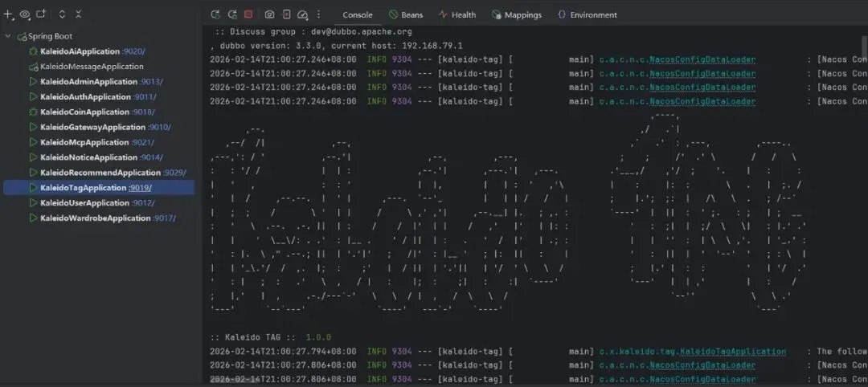Switch to the Console tab
Screen dimensions: 868x387
pos(358,15)
